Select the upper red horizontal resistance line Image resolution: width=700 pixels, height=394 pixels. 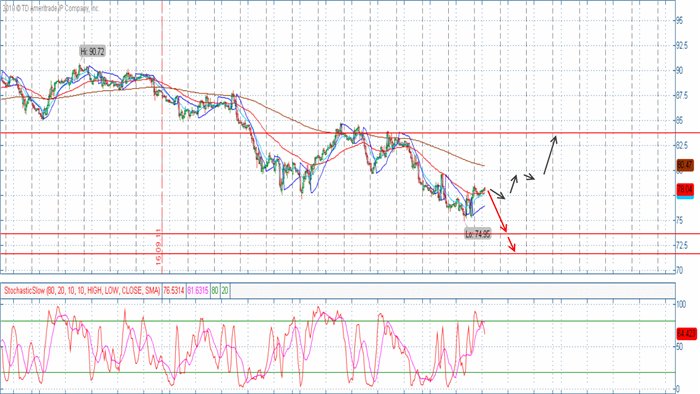pos(350,133)
